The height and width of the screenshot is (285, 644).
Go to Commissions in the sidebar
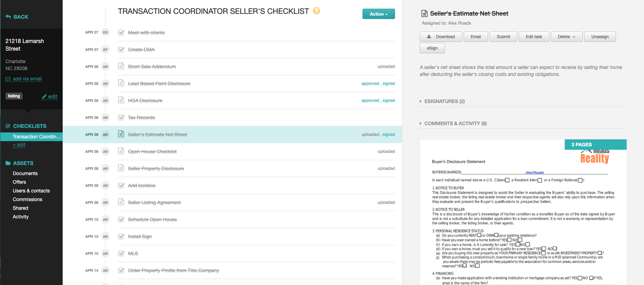(x=27, y=199)
